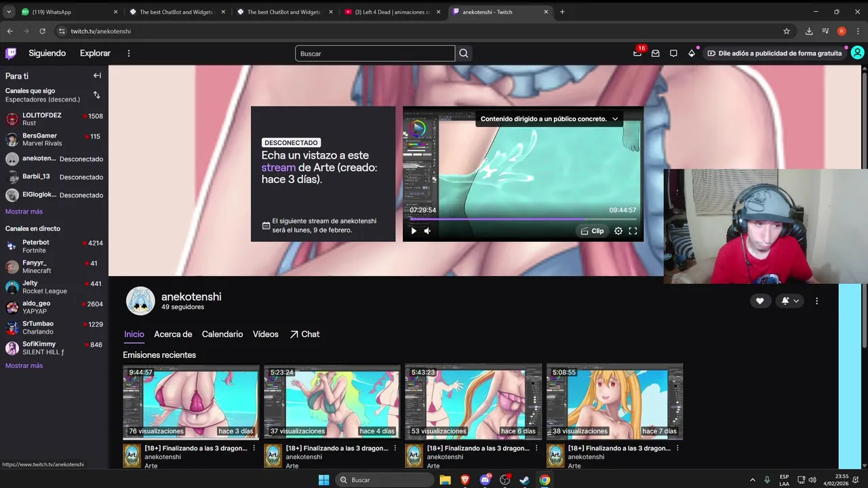
Task: Open channel three-dot options menu
Action: click(816, 301)
